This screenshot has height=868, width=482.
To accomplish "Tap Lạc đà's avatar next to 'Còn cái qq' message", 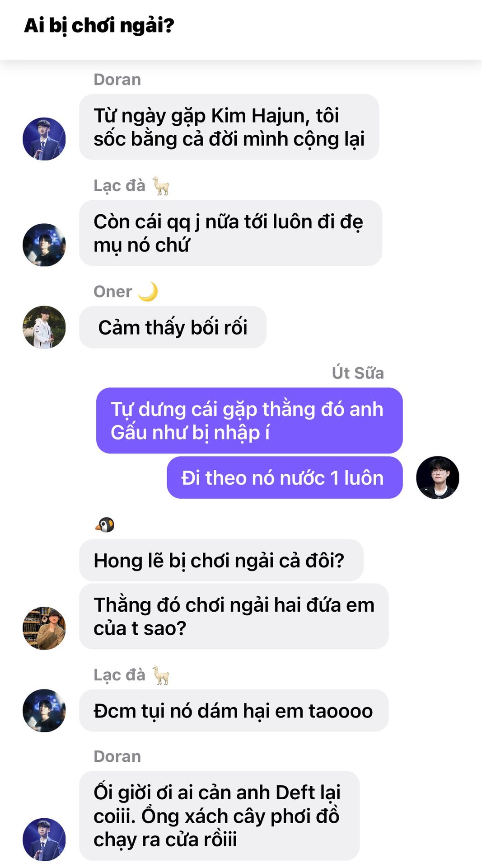I will [44, 245].
